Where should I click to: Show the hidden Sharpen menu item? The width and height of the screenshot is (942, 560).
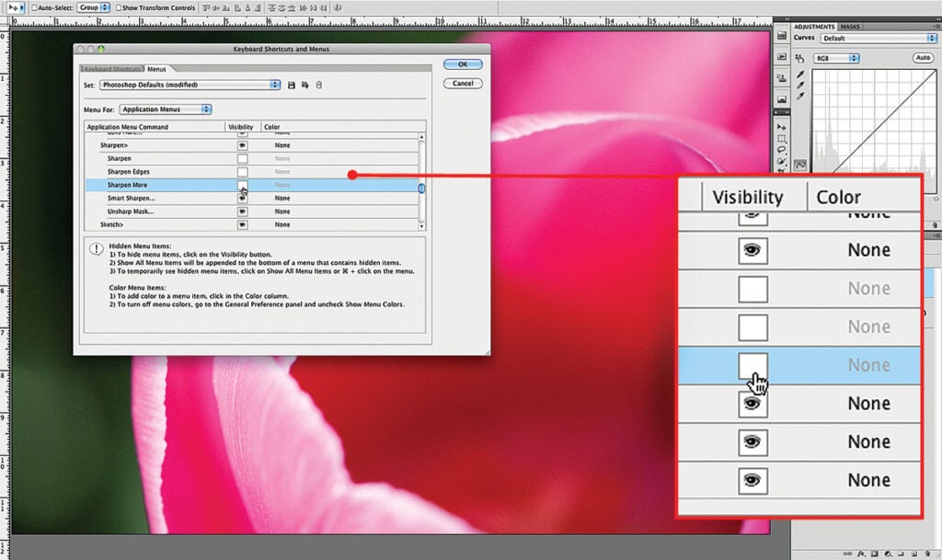pyautogui.click(x=242, y=158)
